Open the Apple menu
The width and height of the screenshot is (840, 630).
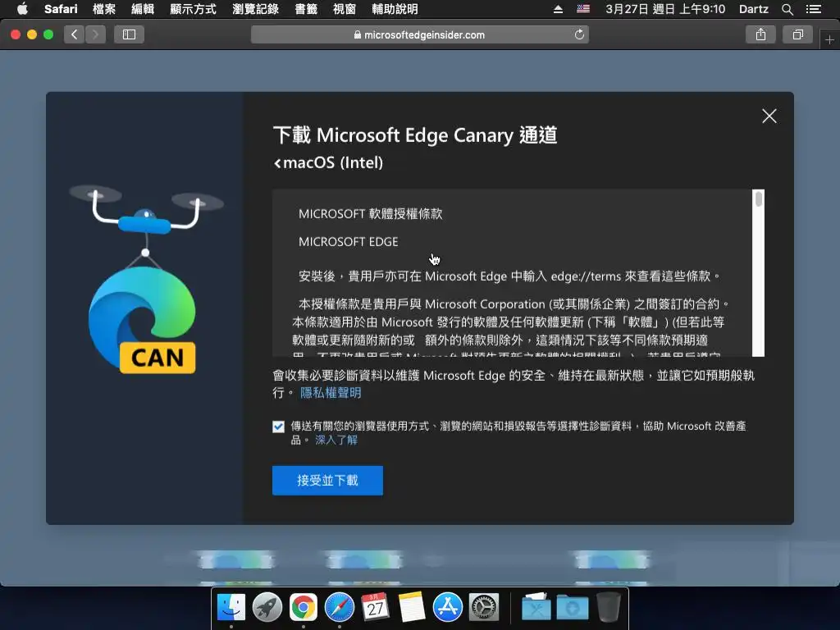(x=22, y=9)
